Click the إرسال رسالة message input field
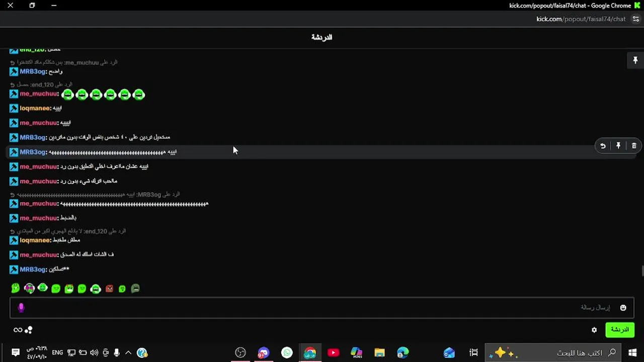 322,308
